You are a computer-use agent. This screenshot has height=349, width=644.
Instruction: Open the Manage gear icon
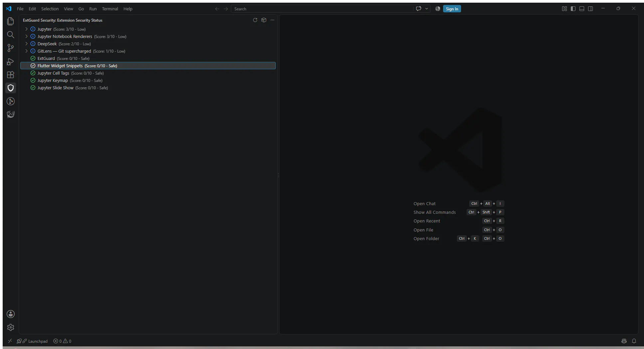point(11,327)
